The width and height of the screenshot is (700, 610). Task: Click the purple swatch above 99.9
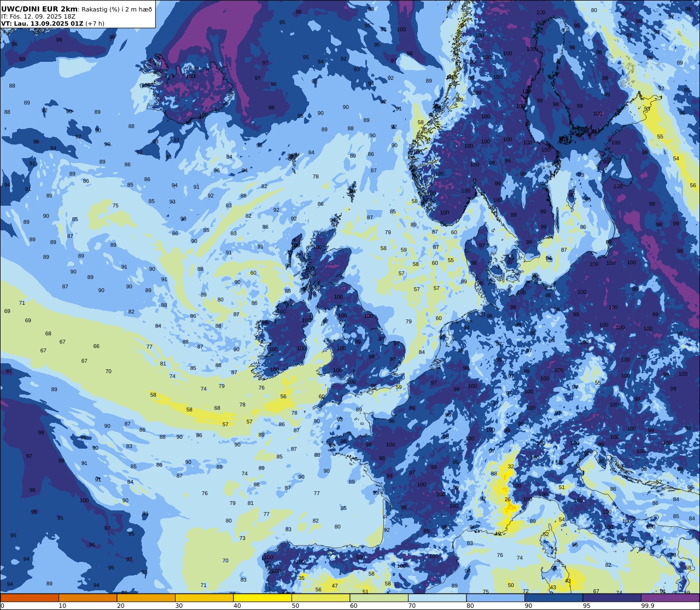(670, 598)
